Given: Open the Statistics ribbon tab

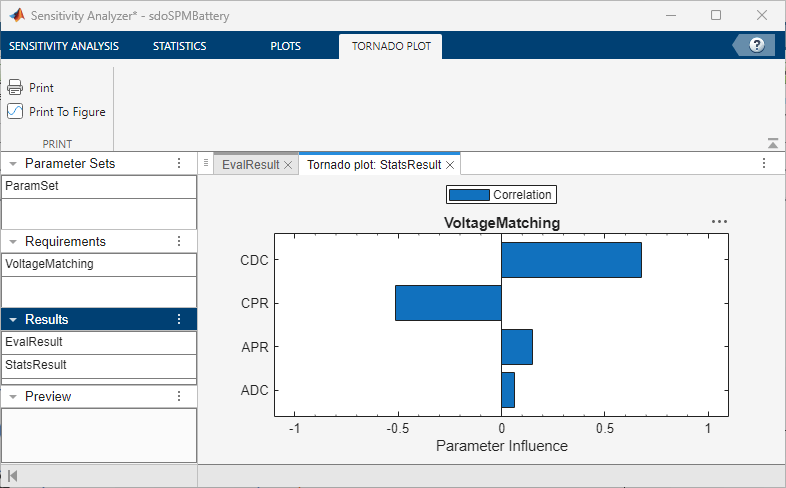Looking at the screenshot, I should (179, 46).
